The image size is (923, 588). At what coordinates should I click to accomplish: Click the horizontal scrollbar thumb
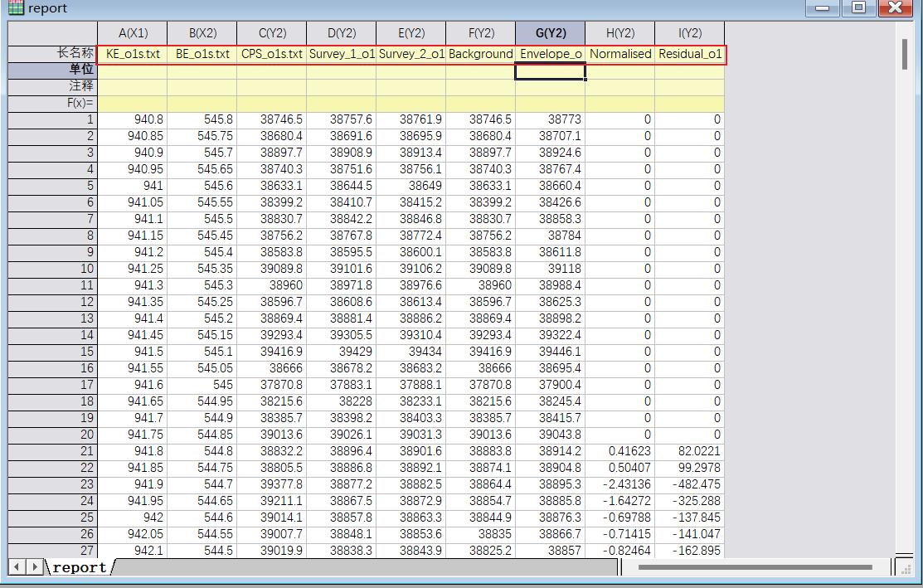pyautogui.click(x=755, y=567)
